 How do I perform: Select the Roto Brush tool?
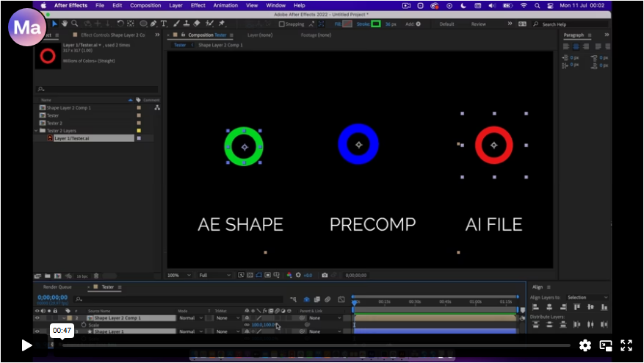click(209, 24)
